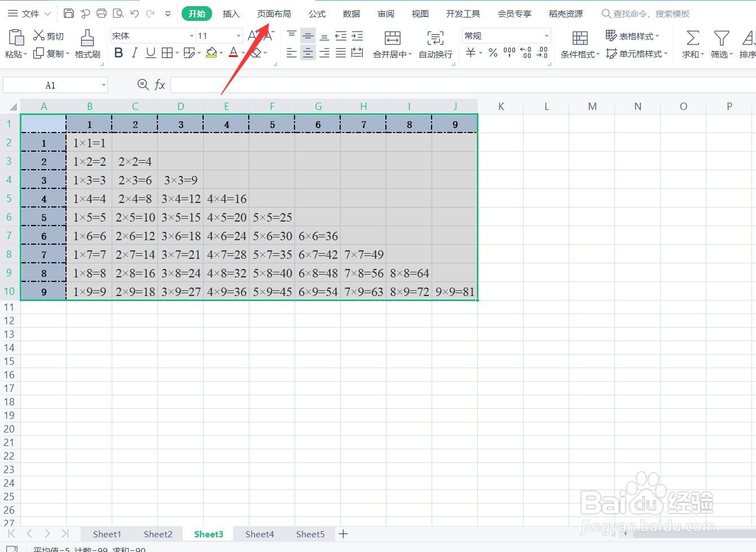Click the Save icon in quick access toolbar
Screen dimensions: 756x552
pyautogui.click(x=68, y=14)
